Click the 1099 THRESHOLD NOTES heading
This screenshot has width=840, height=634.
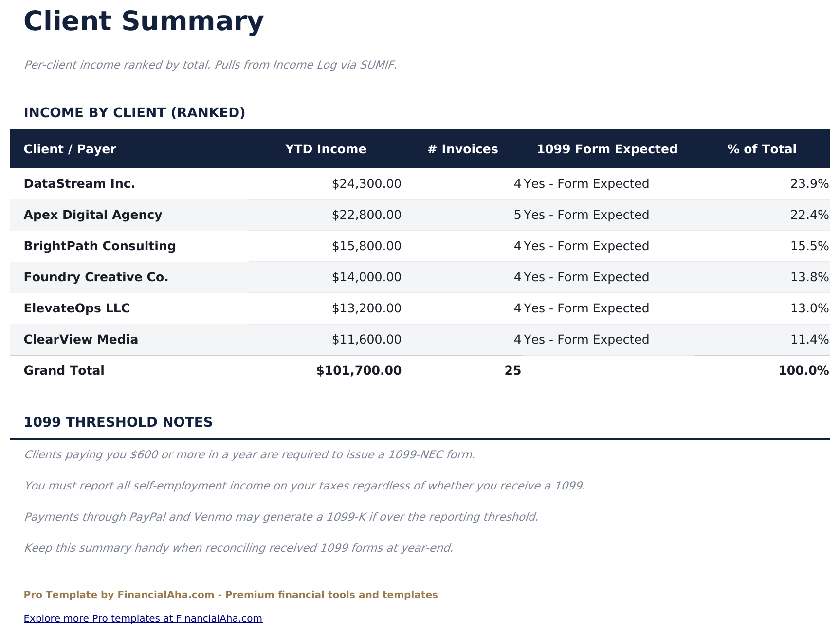(x=119, y=422)
